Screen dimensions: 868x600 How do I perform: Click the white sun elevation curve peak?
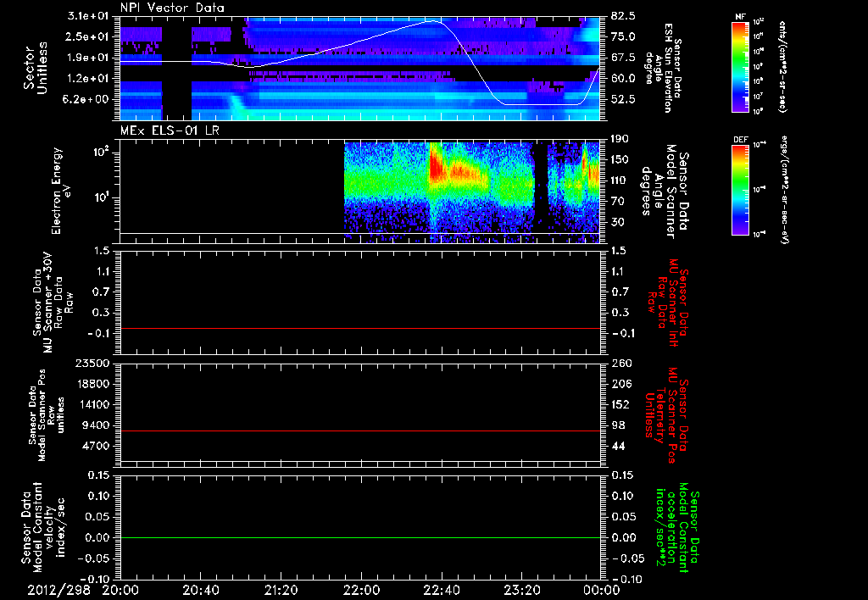tap(433, 21)
